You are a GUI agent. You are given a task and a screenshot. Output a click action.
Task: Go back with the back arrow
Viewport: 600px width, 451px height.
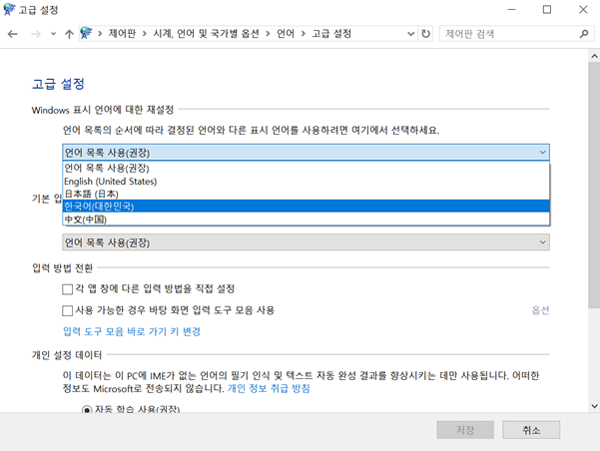[x=13, y=34]
